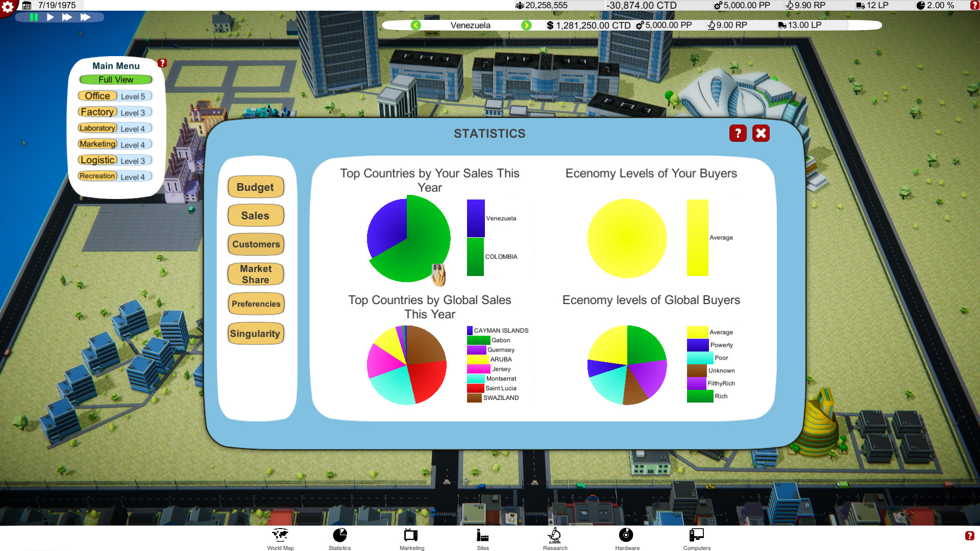Screen dimensions: 980x551
Task: Navigate to the previous country with the left arrow
Action: click(415, 25)
